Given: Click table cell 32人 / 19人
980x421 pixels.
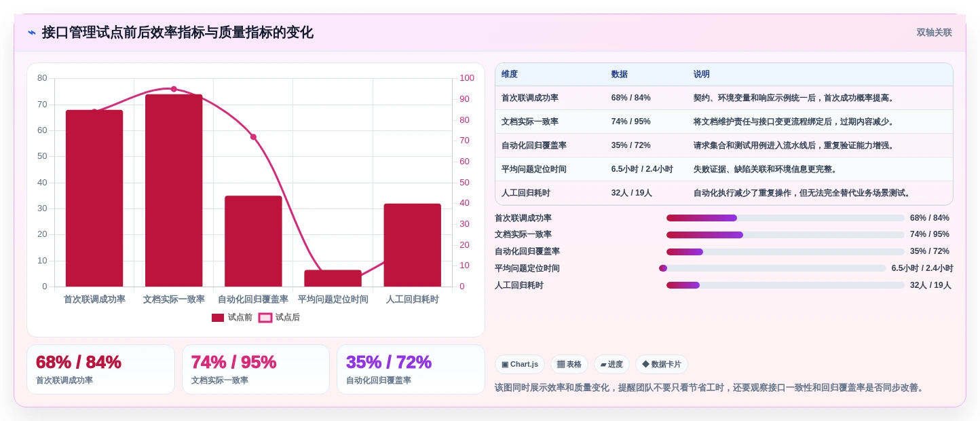Looking at the screenshot, I should pos(632,193).
